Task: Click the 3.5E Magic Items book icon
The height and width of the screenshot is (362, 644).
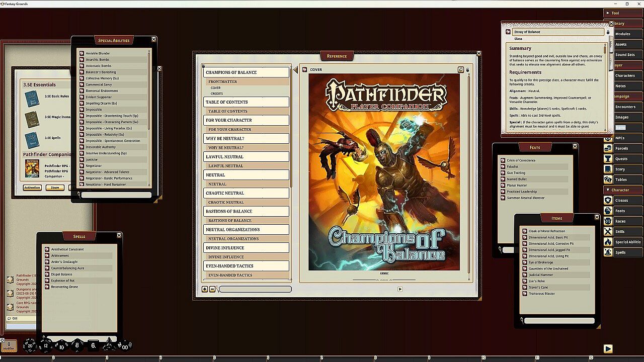Action: pos(32,119)
